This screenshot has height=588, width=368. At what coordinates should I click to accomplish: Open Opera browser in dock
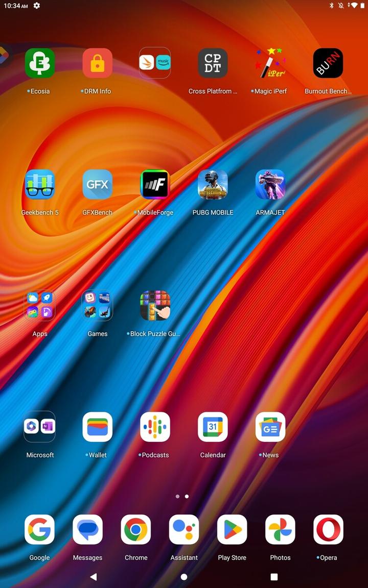(x=328, y=529)
